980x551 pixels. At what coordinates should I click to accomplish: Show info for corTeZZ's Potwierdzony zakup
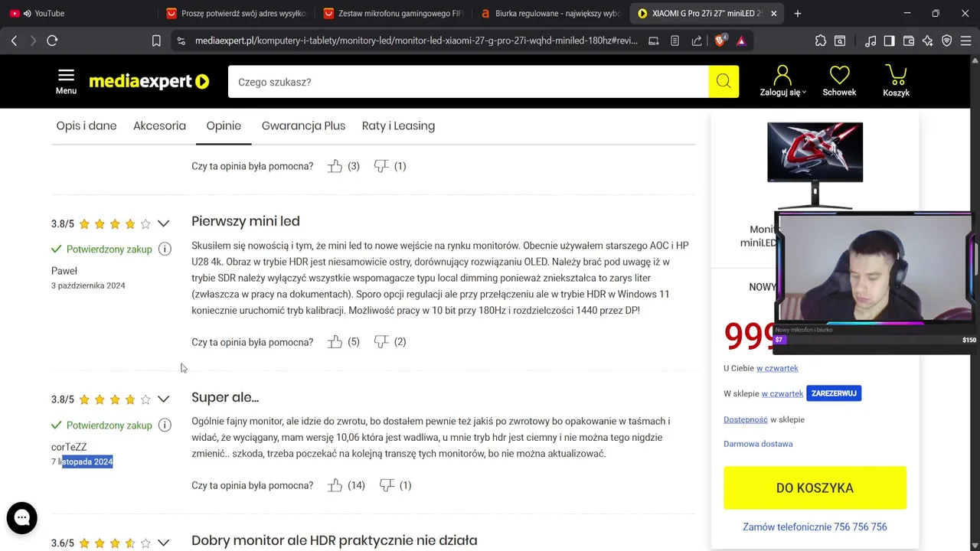(165, 425)
